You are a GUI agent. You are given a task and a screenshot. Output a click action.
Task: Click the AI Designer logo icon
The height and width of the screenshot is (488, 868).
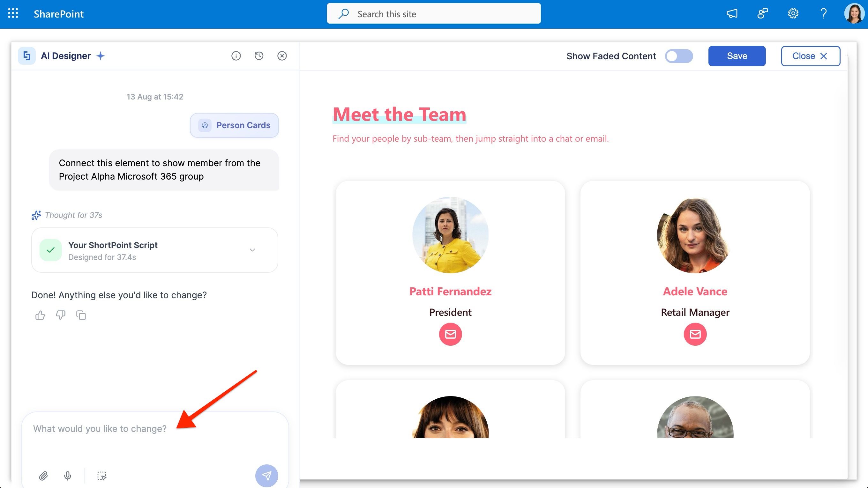pyautogui.click(x=26, y=55)
